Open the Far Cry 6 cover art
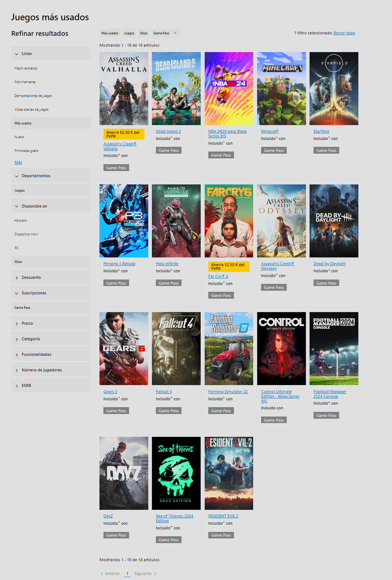392x580 pixels. point(229,221)
